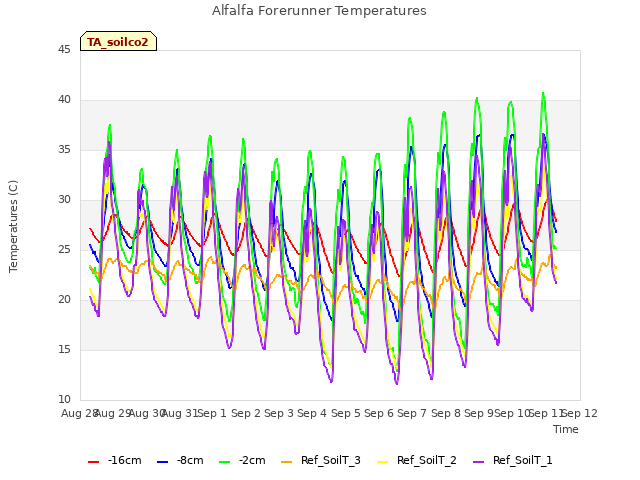Click the Temperatures (C) y-axis label
The width and height of the screenshot is (640, 480).
click(13, 226)
